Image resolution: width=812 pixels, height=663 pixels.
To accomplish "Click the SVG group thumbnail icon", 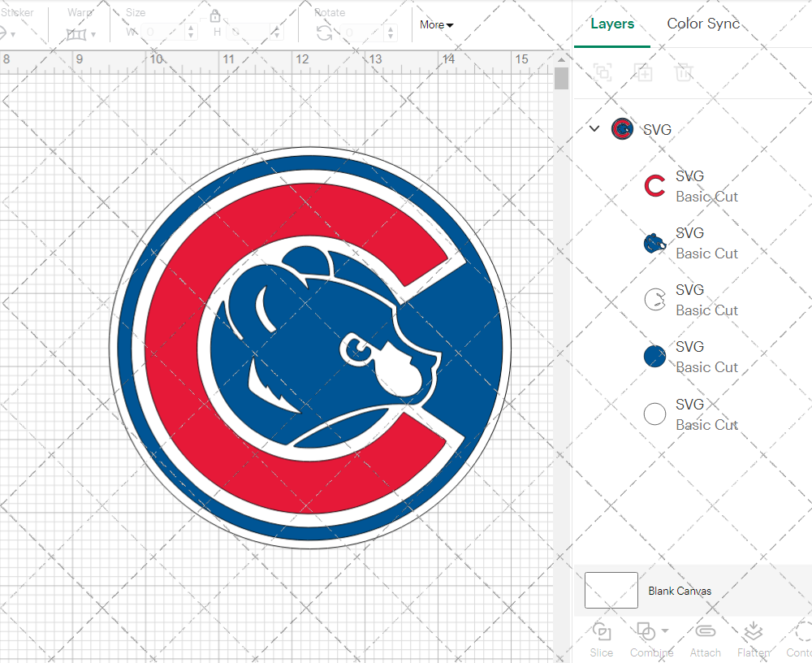I will point(622,129).
